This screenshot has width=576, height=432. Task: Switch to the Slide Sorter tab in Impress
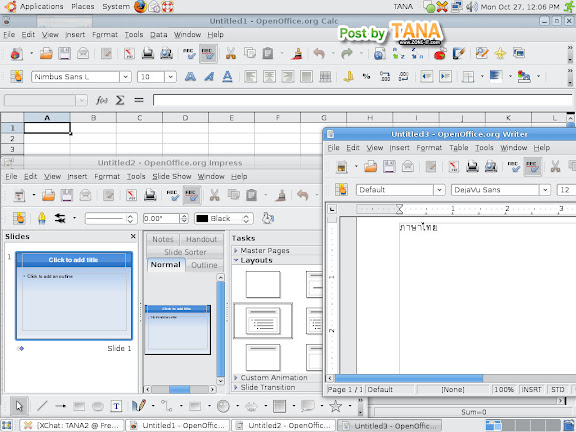[x=185, y=252]
